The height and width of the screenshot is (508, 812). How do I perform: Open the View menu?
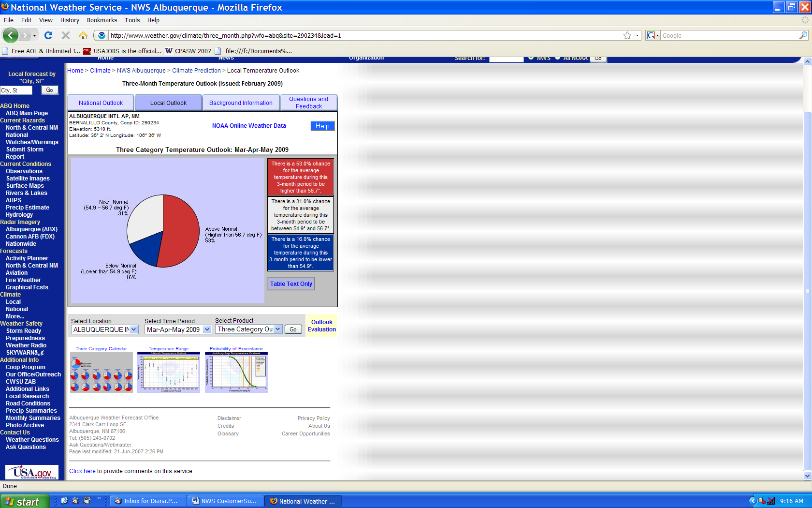tap(46, 20)
